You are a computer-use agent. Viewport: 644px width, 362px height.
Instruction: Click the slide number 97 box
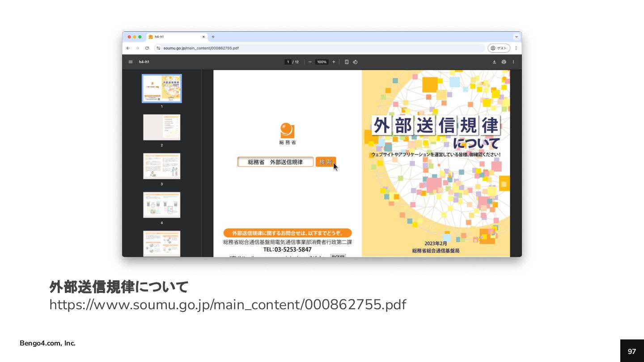(632, 351)
